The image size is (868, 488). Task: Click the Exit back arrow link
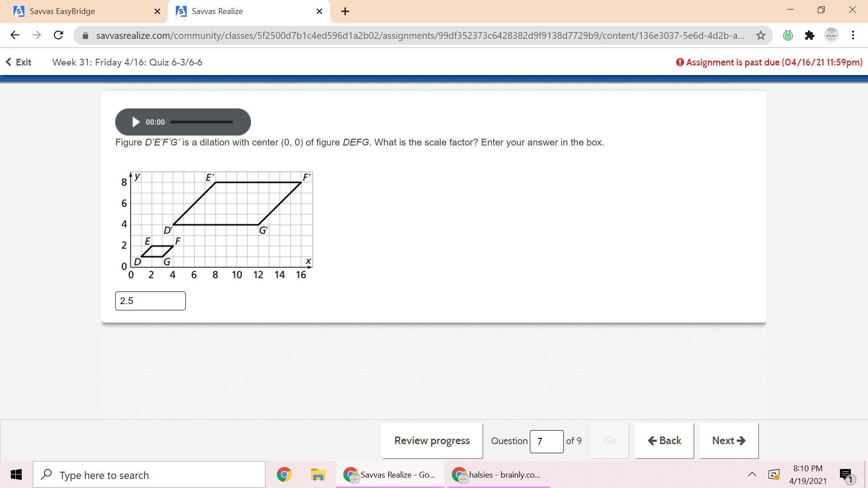point(19,62)
